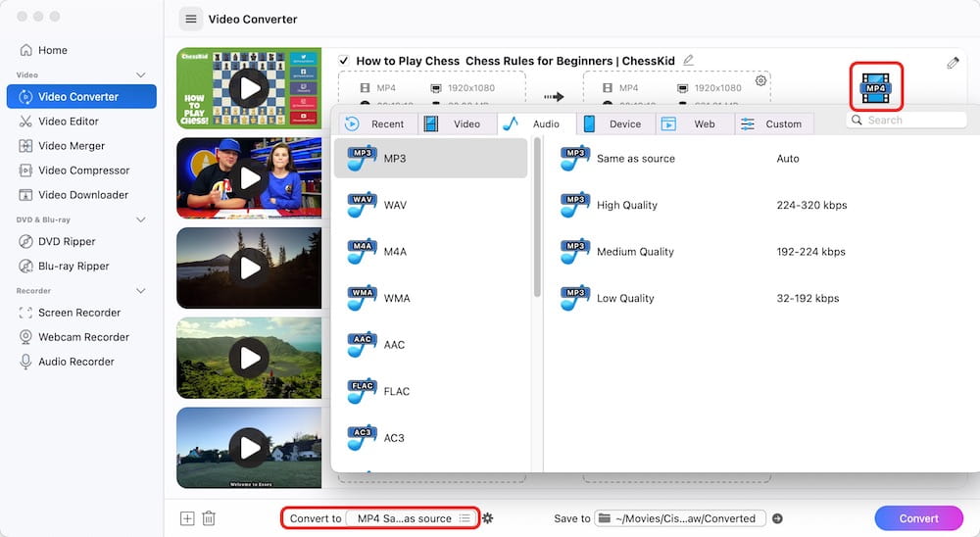Rename the chess video using title pencil icon
Image resolution: width=980 pixels, height=537 pixels.
click(688, 60)
